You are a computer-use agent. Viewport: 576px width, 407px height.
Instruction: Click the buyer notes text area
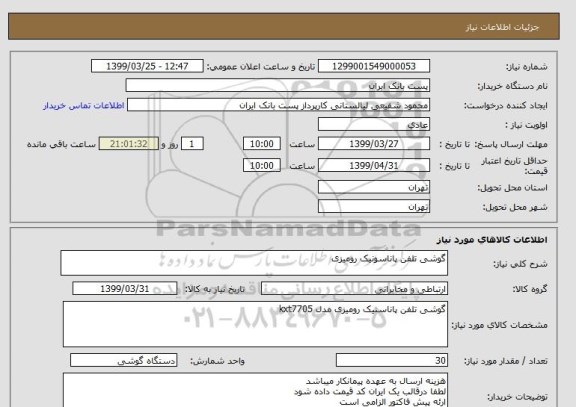255,390
